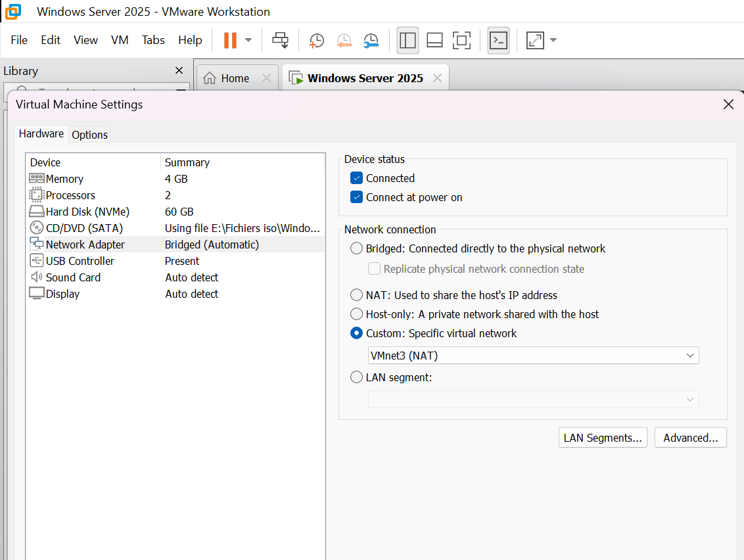Viewport: 744px width, 560px height.
Task: Click the running VM icon on Windows Server tab
Action: pyautogui.click(x=296, y=78)
